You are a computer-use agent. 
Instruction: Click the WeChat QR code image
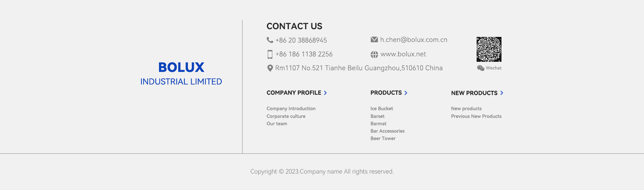(489, 49)
